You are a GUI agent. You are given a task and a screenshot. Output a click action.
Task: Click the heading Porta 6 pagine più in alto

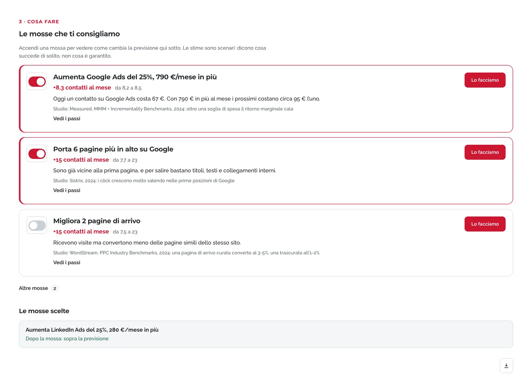pyautogui.click(x=113, y=149)
